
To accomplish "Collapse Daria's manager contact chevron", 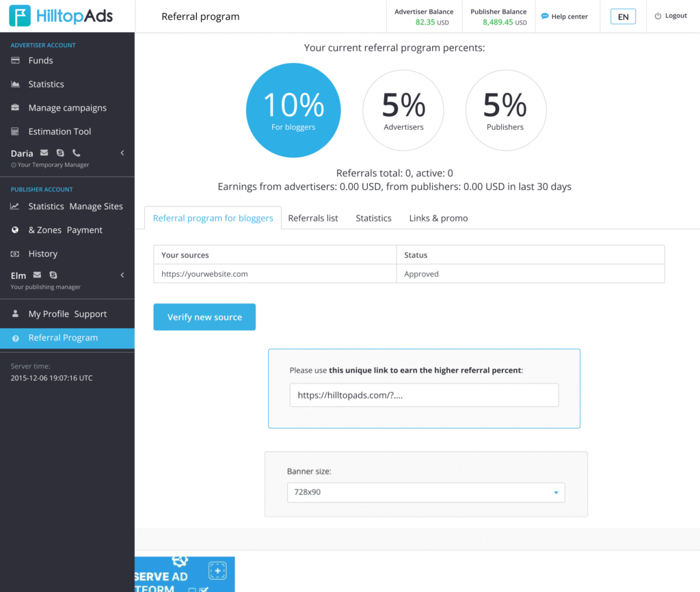I will 122,153.
